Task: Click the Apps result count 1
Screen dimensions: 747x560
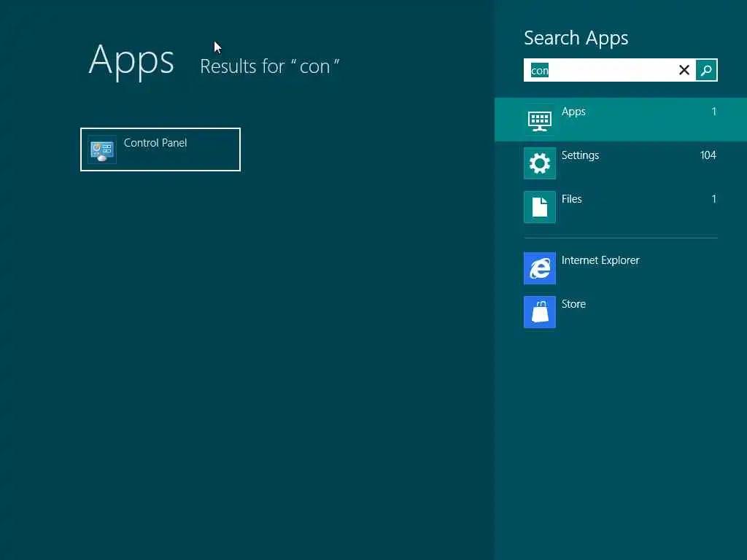Action: (x=713, y=112)
